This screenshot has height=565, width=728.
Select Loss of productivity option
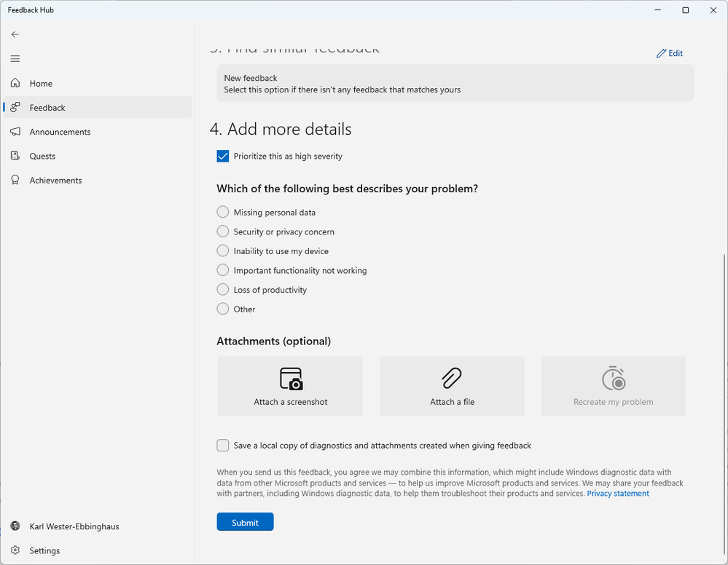pos(223,290)
